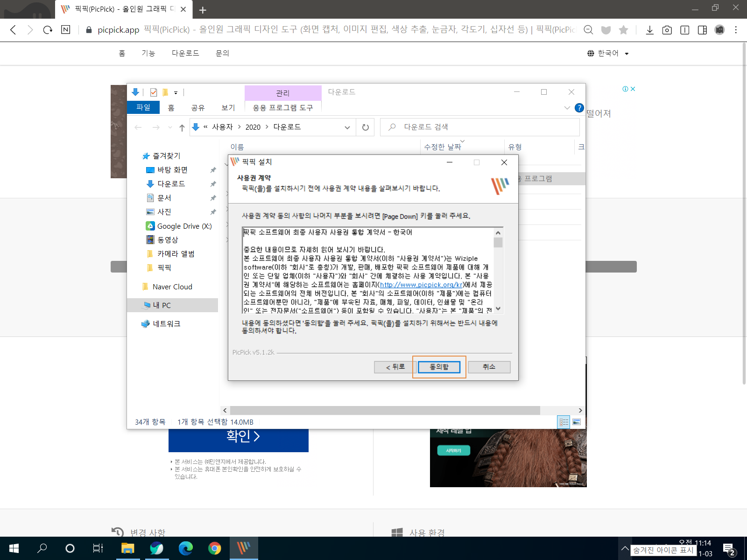Sort by 유형 column header
The image size is (747, 560).
coord(515,147)
